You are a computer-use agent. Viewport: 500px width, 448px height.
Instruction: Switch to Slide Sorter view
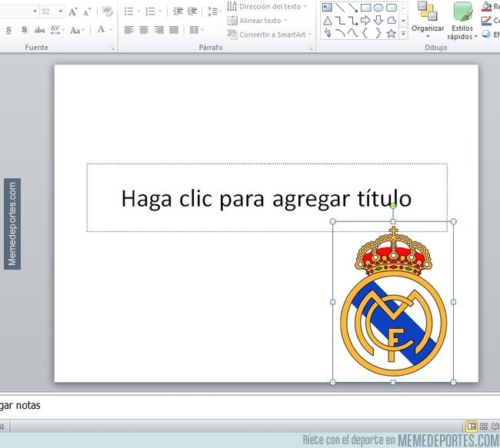483,426
